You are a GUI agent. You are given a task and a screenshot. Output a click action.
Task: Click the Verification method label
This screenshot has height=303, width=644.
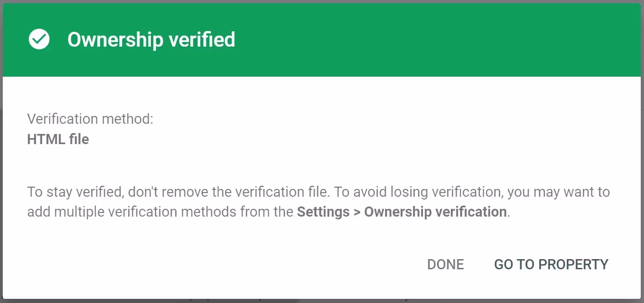pyautogui.click(x=90, y=119)
